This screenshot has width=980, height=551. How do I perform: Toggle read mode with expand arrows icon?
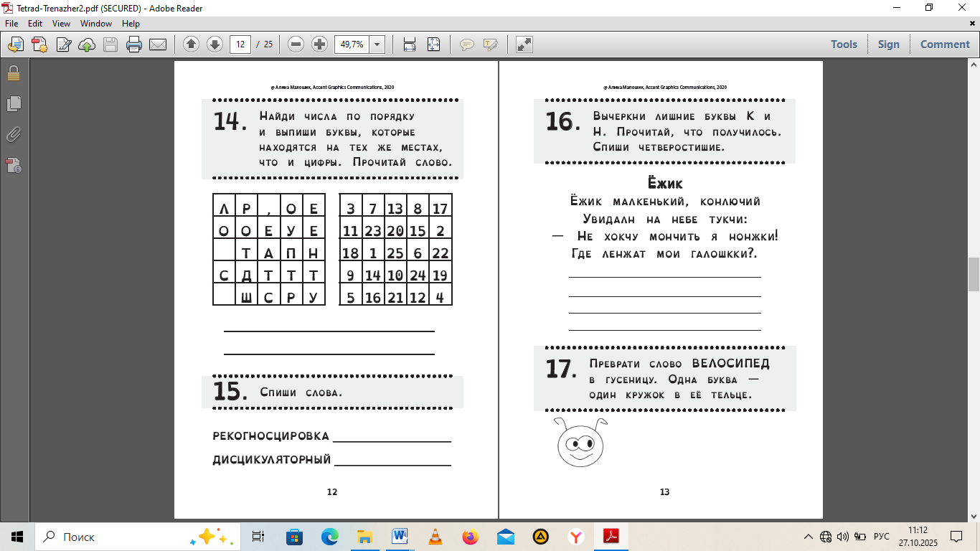[524, 44]
